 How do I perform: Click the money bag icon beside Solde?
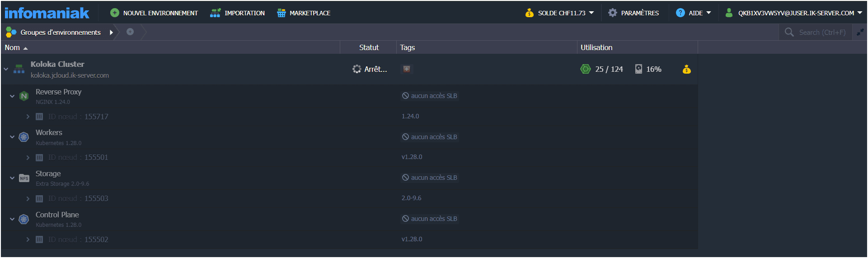pyautogui.click(x=530, y=13)
